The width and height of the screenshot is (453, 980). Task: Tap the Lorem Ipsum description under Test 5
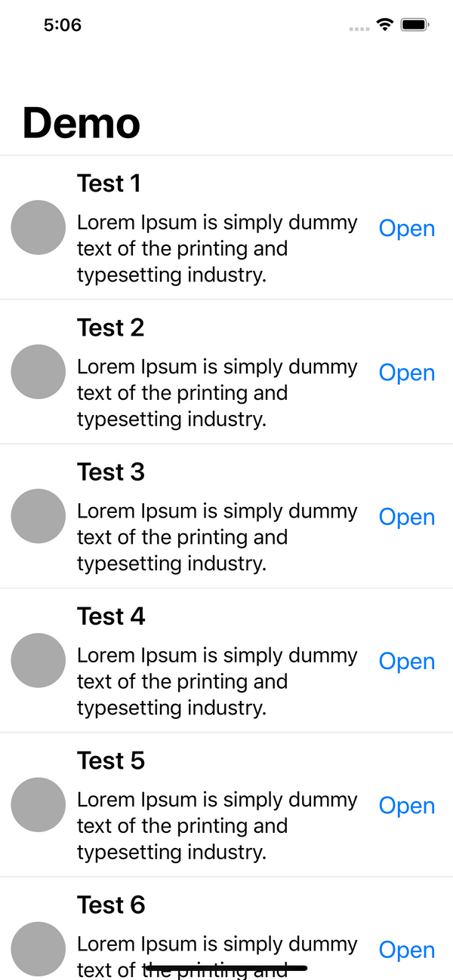click(x=217, y=826)
